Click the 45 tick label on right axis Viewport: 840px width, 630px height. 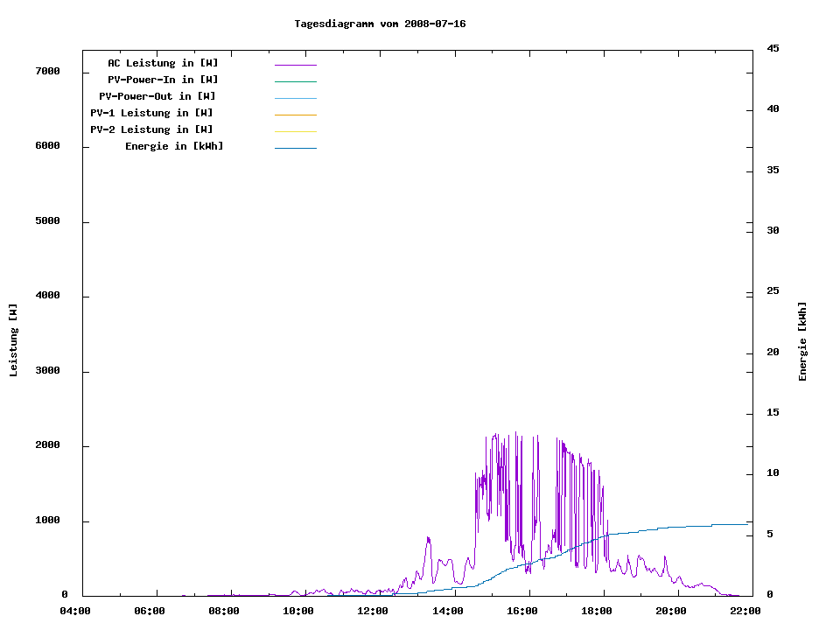[773, 48]
